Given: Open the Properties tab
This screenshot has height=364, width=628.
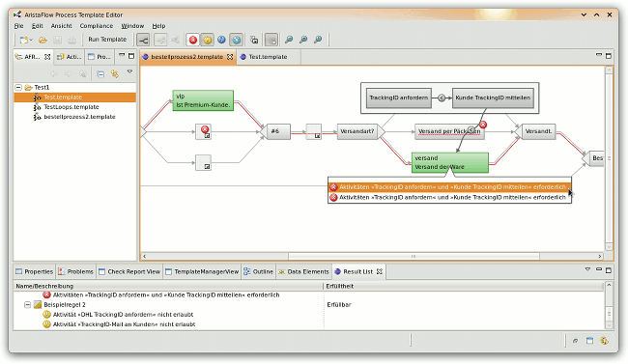Looking at the screenshot, I should [x=35, y=271].
